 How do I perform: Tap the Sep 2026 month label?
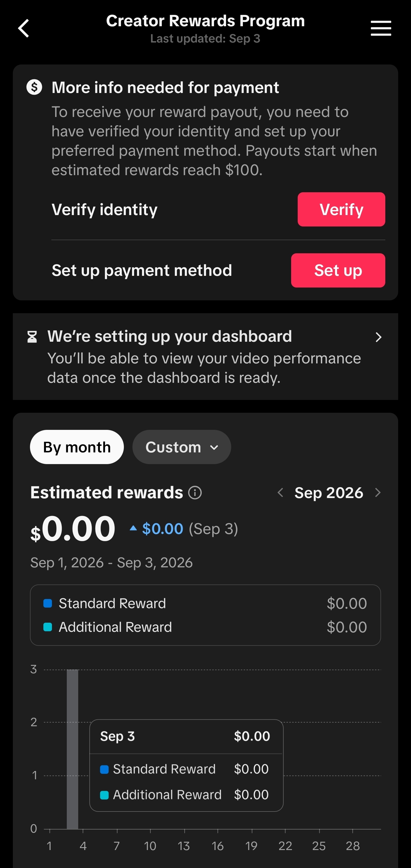coord(329,493)
